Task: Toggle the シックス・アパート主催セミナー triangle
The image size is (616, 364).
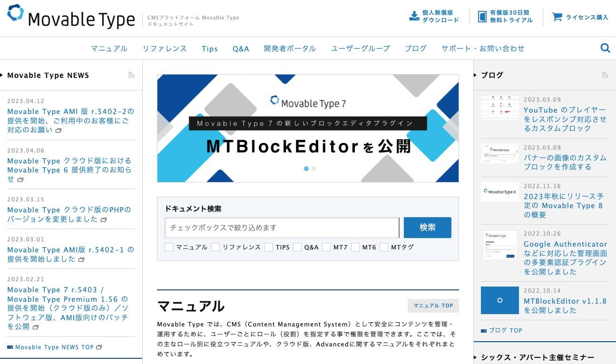Action: [475, 357]
